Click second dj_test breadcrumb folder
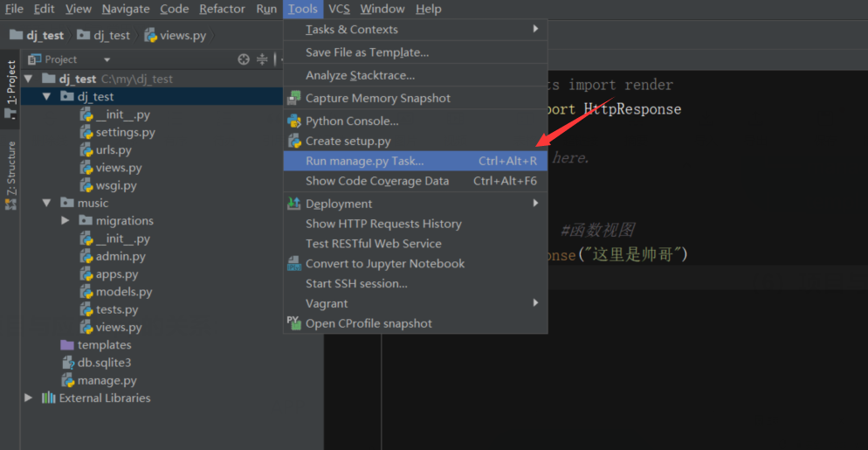Image resolution: width=868 pixels, height=450 pixels. [x=104, y=36]
